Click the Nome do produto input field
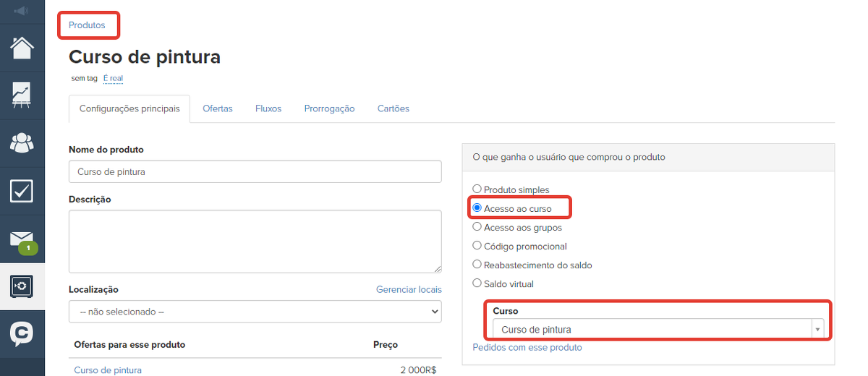 [x=255, y=172]
